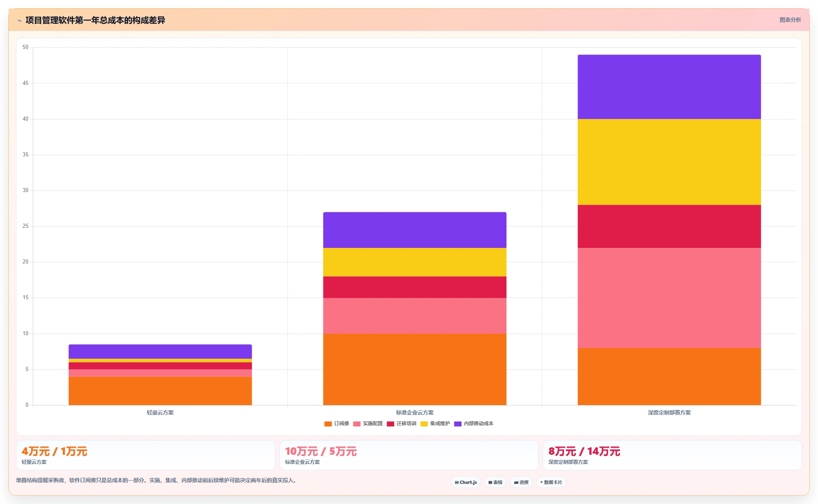
Task: Select the yellow 集成维护 segment of 标准企业云方案 bar
Action: [415, 262]
